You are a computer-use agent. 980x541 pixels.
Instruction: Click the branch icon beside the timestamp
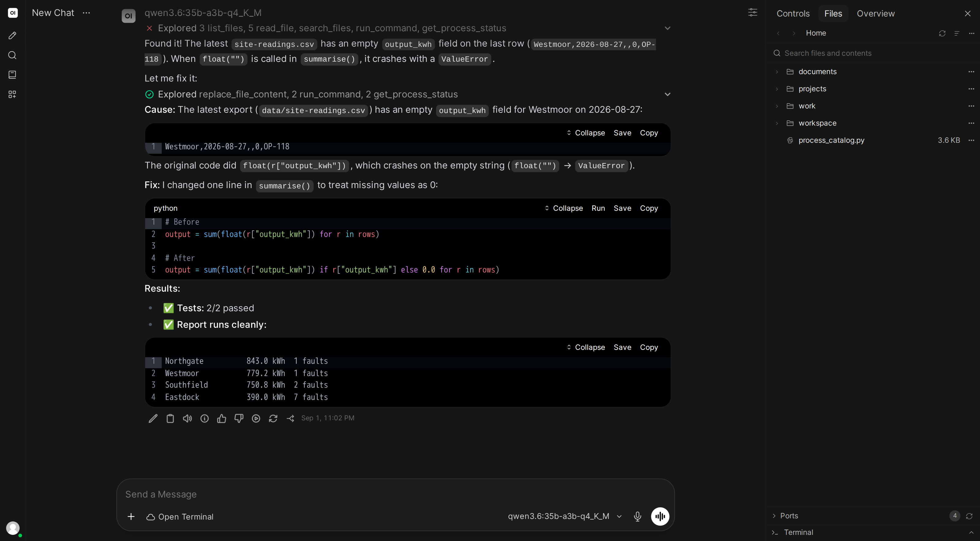[290, 418]
